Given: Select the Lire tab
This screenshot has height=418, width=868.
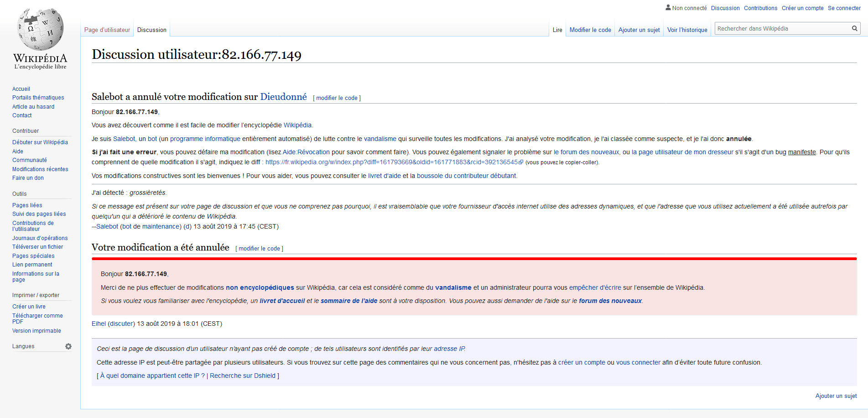Looking at the screenshot, I should (x=557, y=30).
